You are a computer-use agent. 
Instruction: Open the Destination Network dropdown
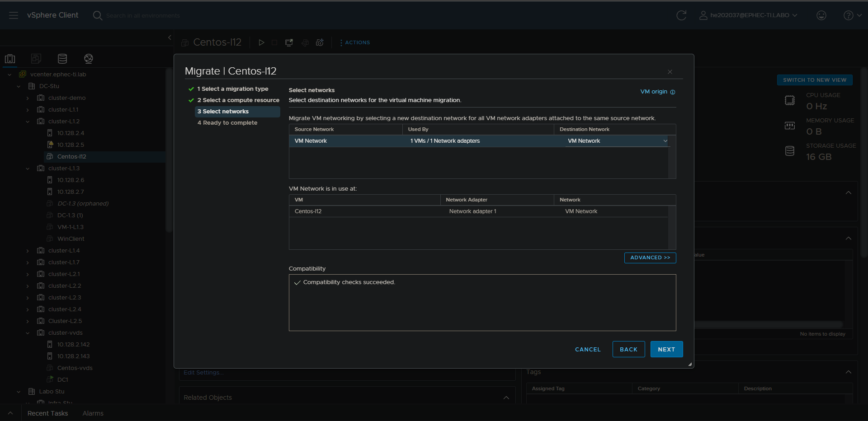tap(617, 141)
